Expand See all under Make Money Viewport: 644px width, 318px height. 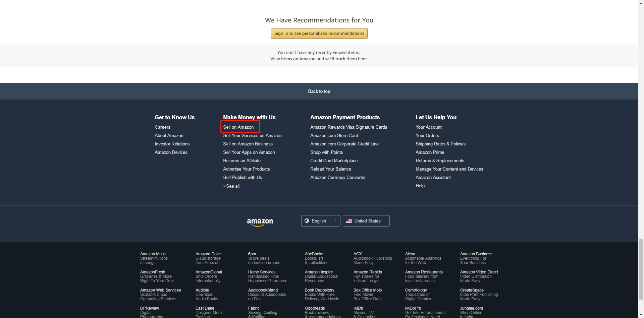231,186
